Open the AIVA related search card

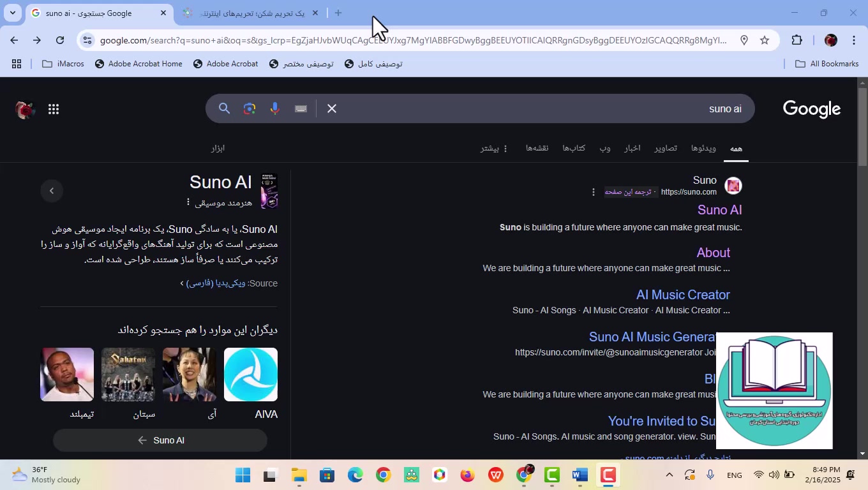click(251, 383)
